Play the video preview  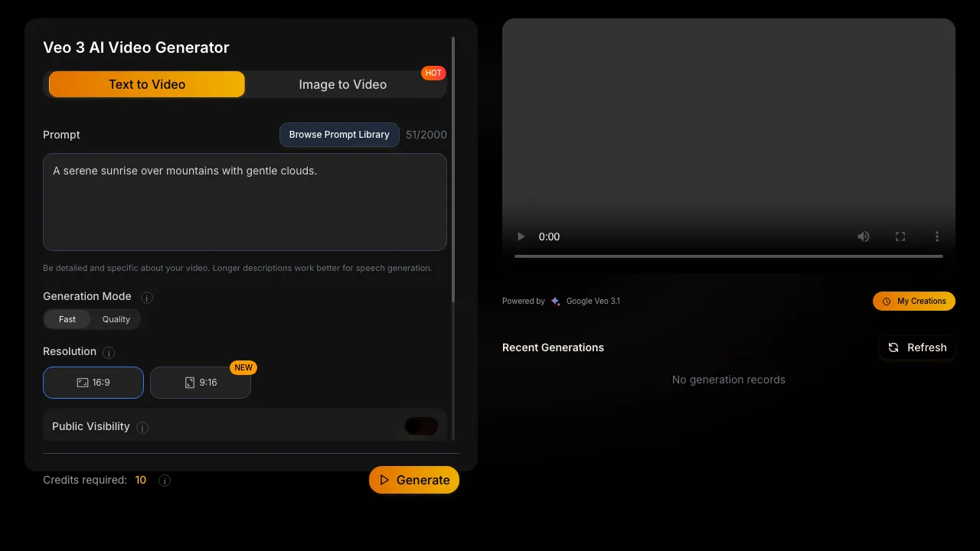point(521,236)
